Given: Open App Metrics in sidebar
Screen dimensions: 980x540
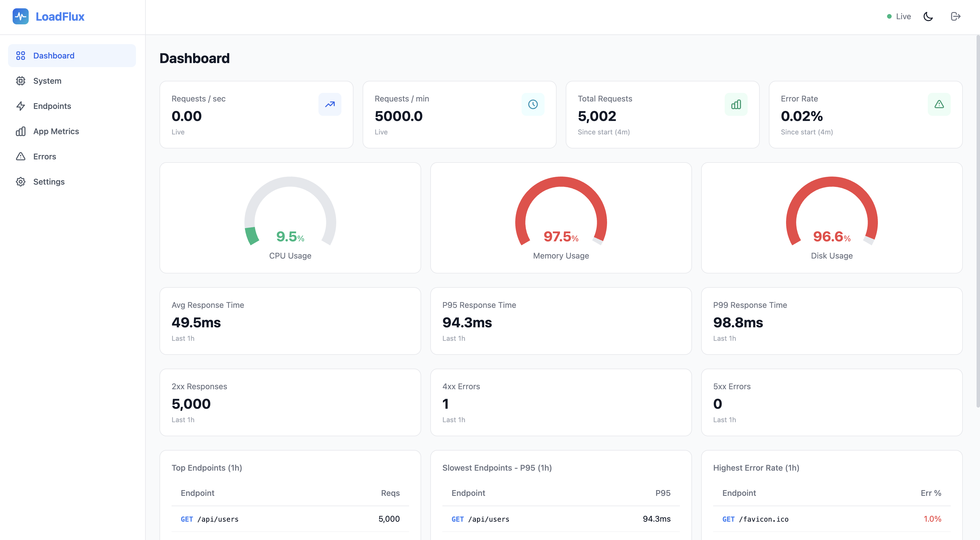Looking at the screenshot, I should click(72, 131).
